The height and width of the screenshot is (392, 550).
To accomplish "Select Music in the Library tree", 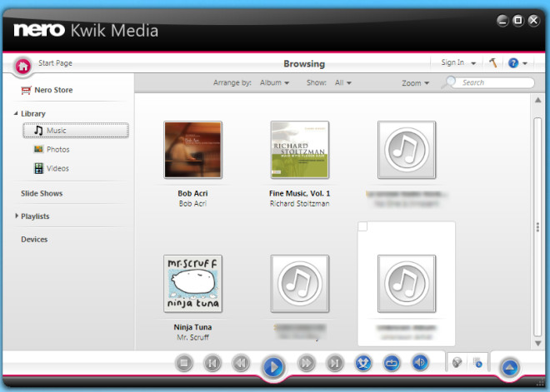I will pos(76,131).
